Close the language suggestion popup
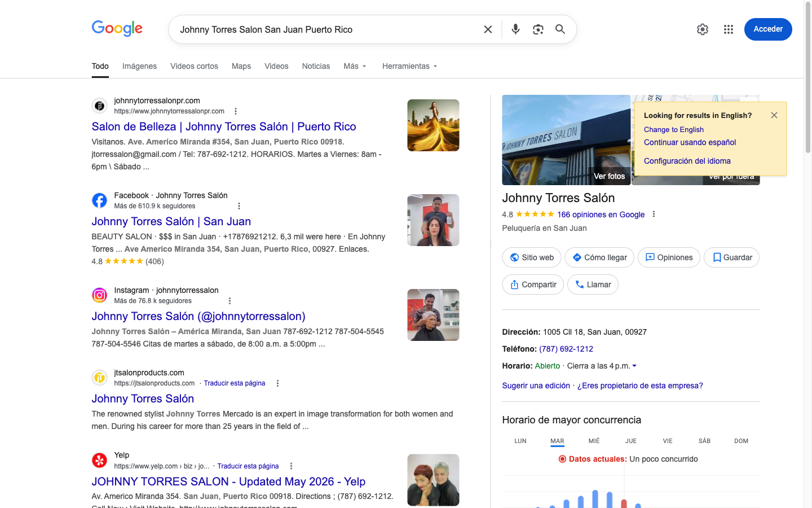 (774, 115)
